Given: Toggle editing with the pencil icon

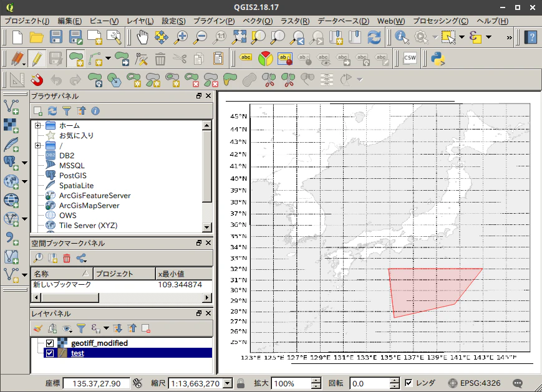Looking at the screenshot, I should [x=37, y=59].
